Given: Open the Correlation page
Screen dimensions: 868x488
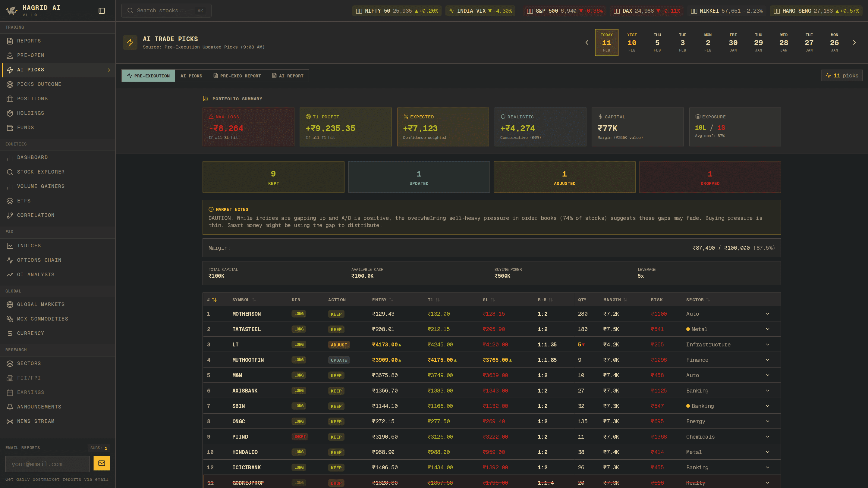Looking at the screenshot, I should pyautogui.click(x=36, y=215).
